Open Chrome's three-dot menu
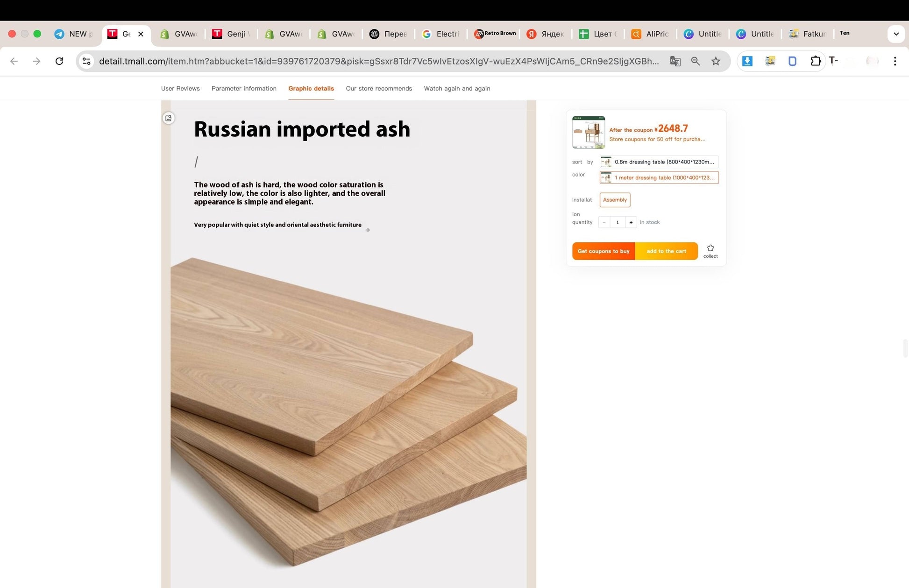 coord(895,61)
